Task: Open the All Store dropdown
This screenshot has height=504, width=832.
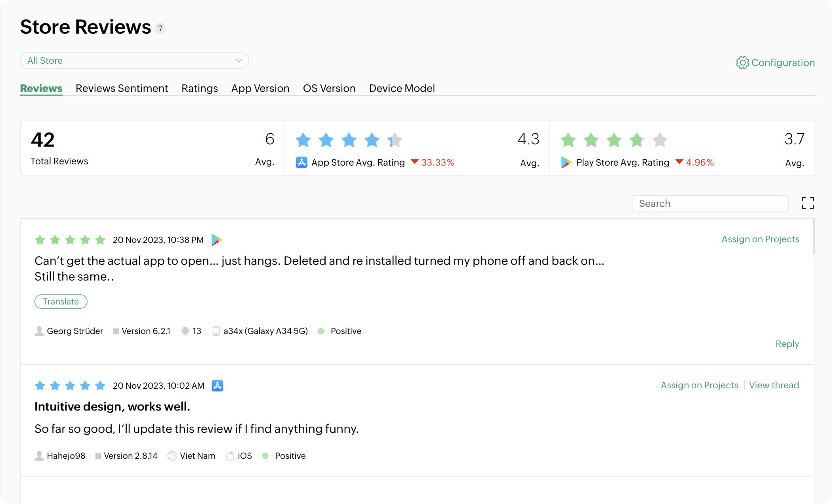Action: point(134,60)
